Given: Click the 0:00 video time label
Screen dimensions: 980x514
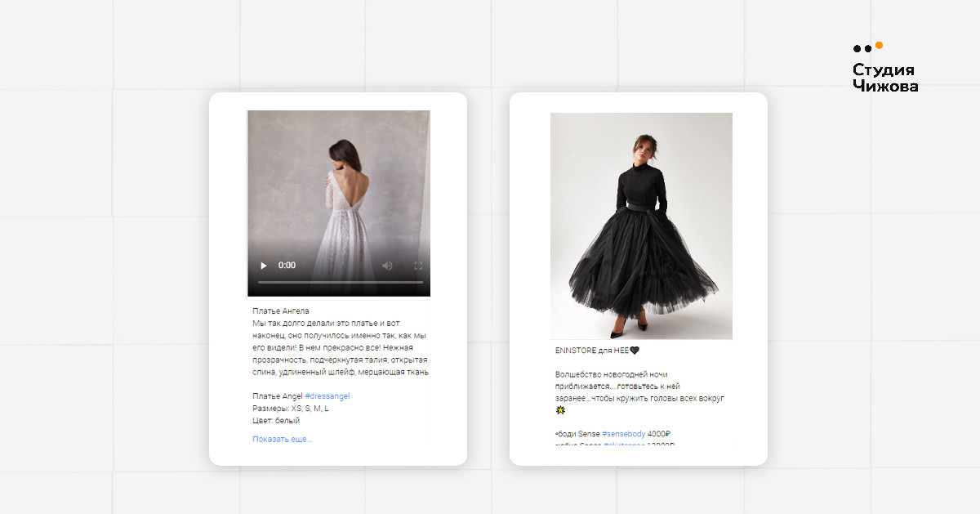Looking at the screenshot, I should click(x=287, y=266).
